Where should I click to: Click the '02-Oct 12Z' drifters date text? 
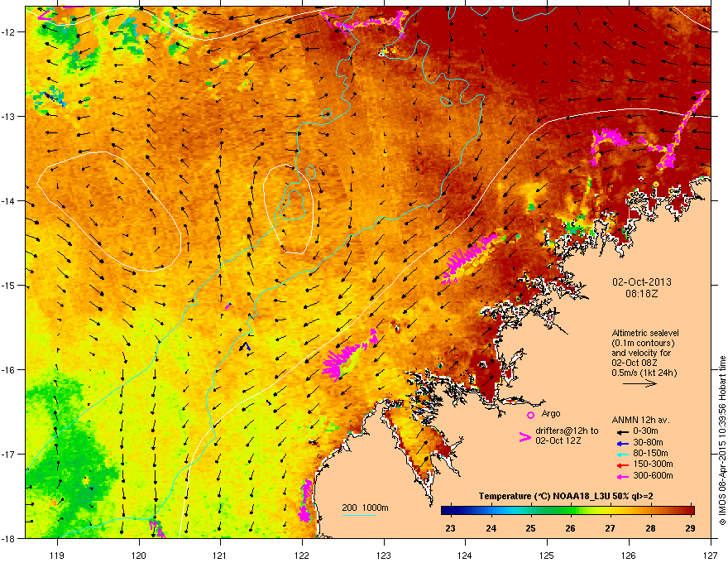pos(558,440)
